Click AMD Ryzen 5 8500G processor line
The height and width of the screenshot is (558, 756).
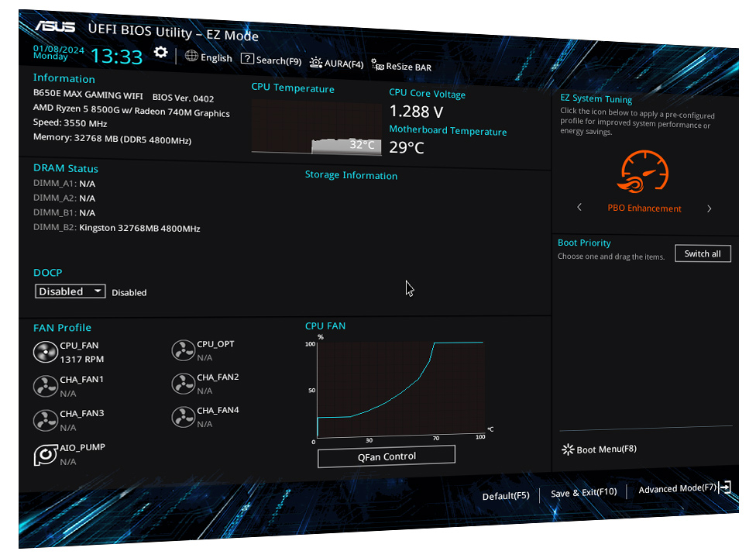(x=131, y=111)
